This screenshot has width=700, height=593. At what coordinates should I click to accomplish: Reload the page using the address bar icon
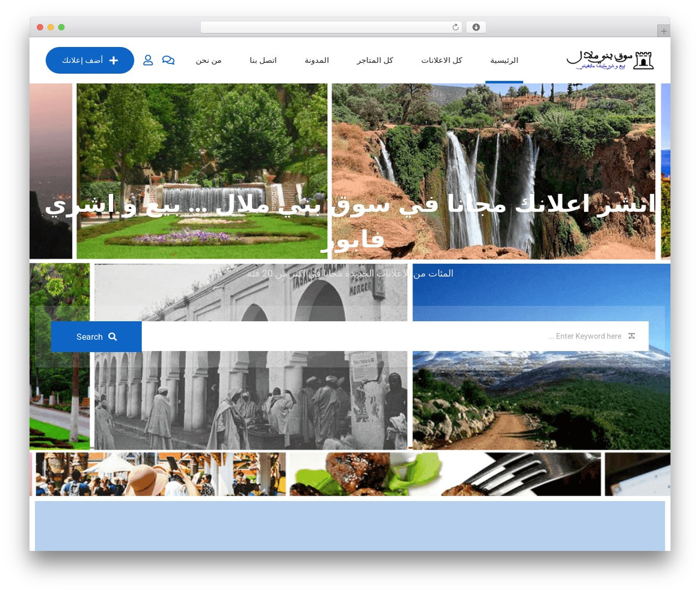click(x=455, y=27)
